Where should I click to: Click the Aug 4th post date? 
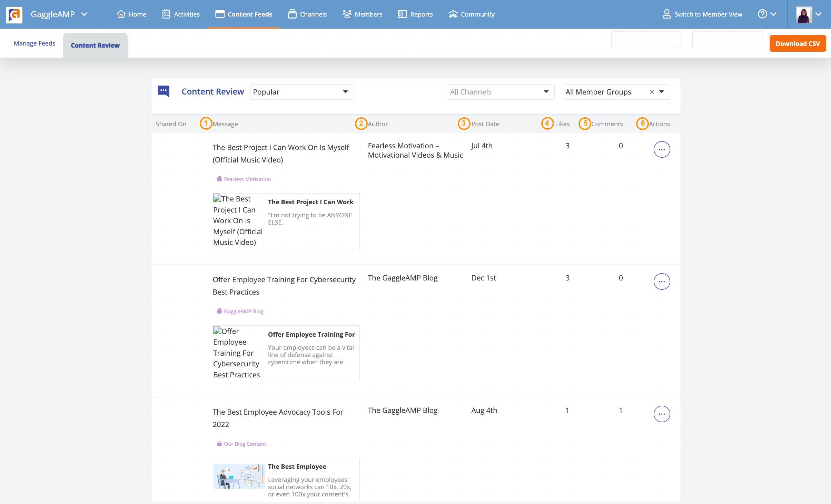click(484, 410)
